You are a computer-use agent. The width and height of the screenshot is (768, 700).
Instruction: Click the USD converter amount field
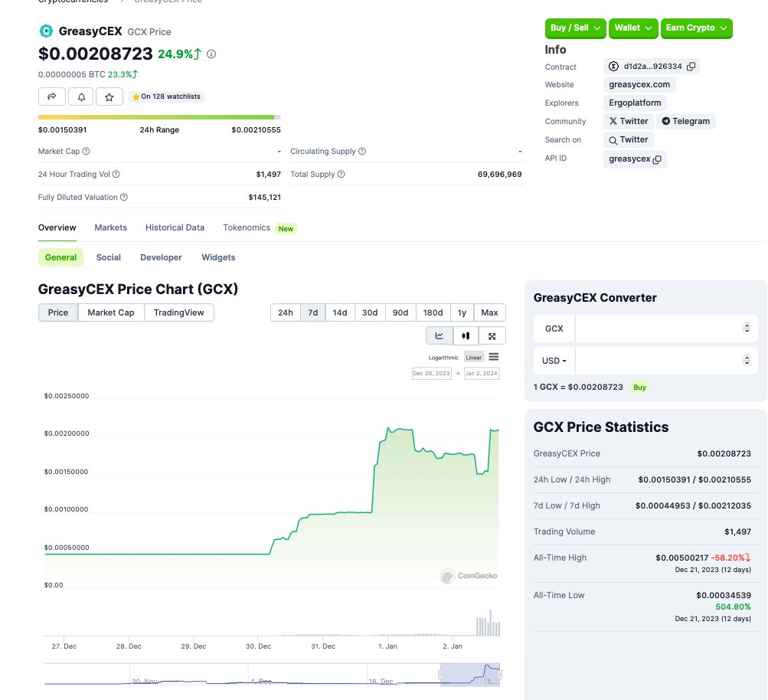[666, 361]
